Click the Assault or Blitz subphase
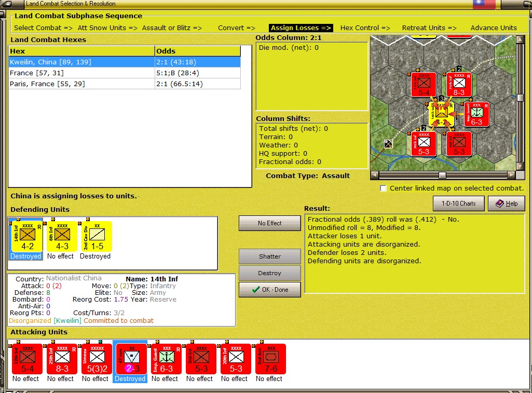 [x=172, y=28]
